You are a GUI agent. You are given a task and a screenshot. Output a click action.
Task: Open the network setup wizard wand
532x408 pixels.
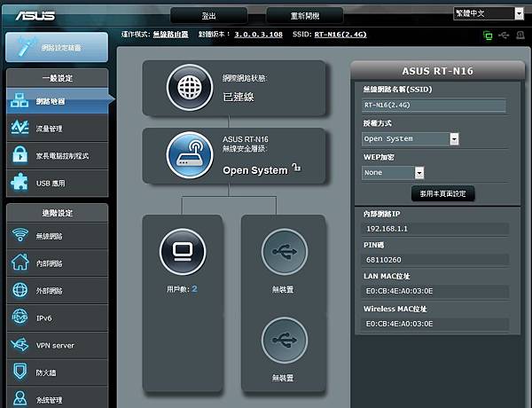click(27, 47)
